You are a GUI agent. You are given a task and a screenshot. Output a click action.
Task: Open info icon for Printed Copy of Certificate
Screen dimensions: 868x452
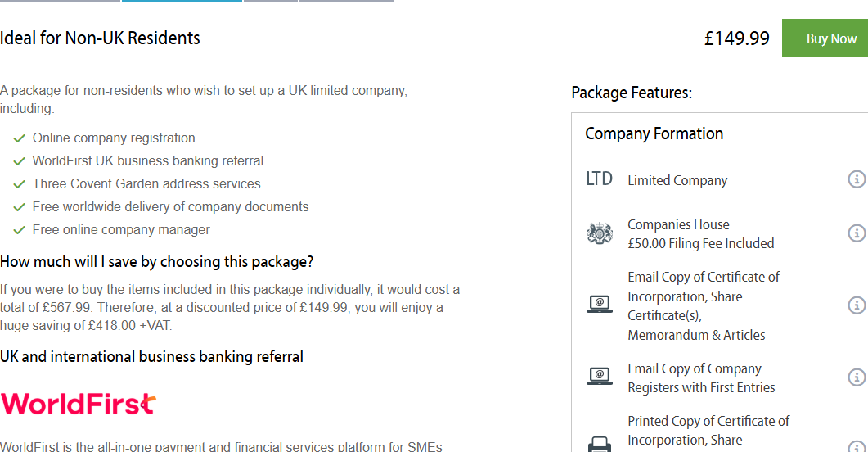857,446
